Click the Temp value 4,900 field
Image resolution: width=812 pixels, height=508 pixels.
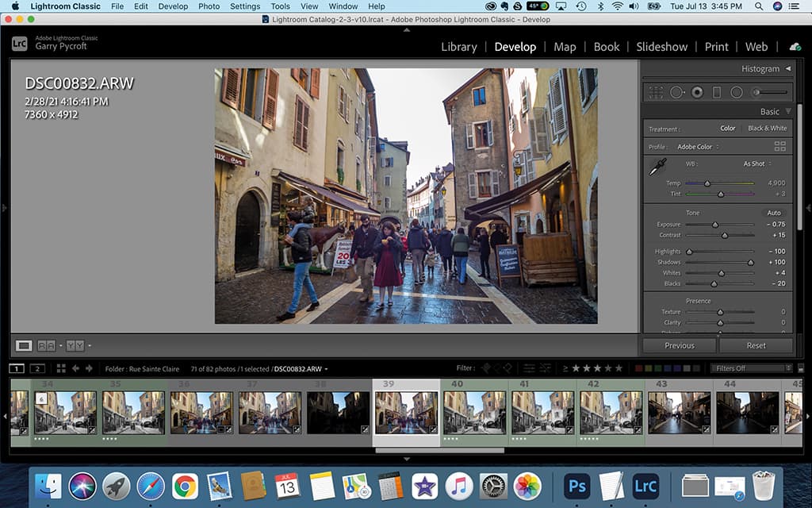point(776,183)
